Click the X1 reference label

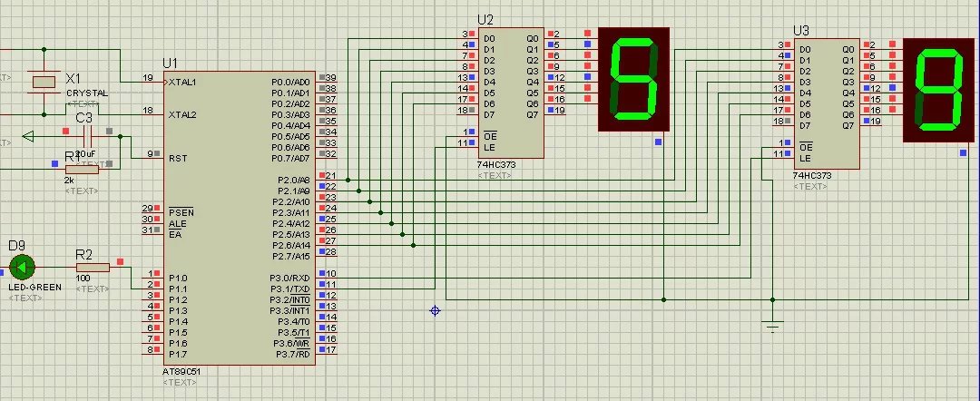click(x=73, y=78)
